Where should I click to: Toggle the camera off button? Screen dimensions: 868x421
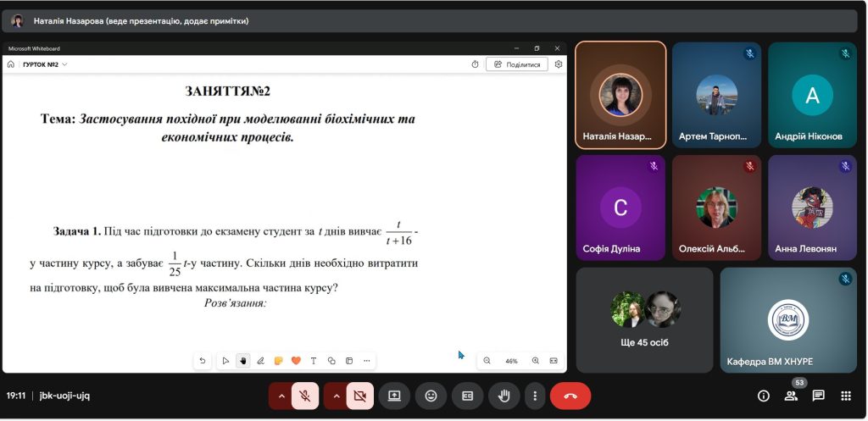tap(359, 396)
